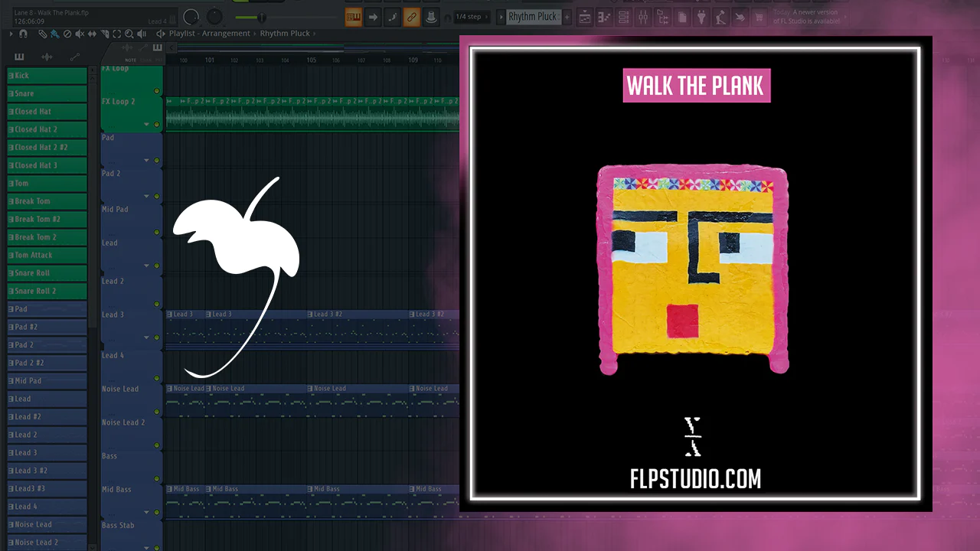Select the slip tool in playlist toolbar
Screen dimensions: 980x551
[x=92, y=34]
